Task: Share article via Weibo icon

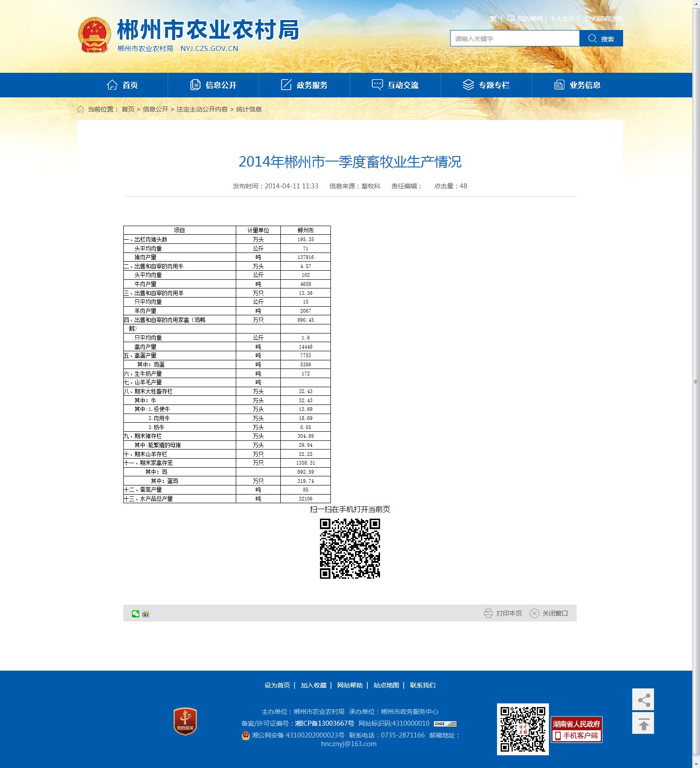Action: point(146,614)
